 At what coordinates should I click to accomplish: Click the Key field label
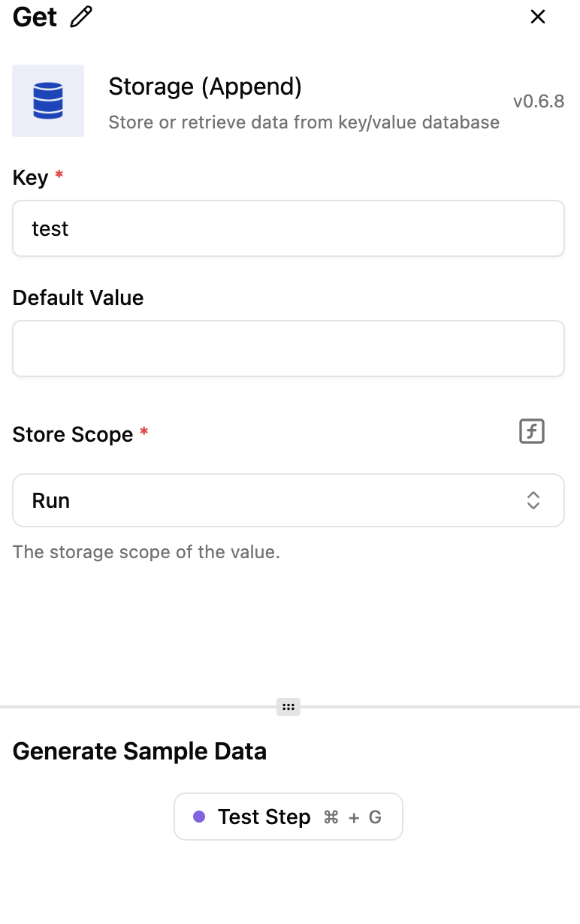(x=31, y=178)
